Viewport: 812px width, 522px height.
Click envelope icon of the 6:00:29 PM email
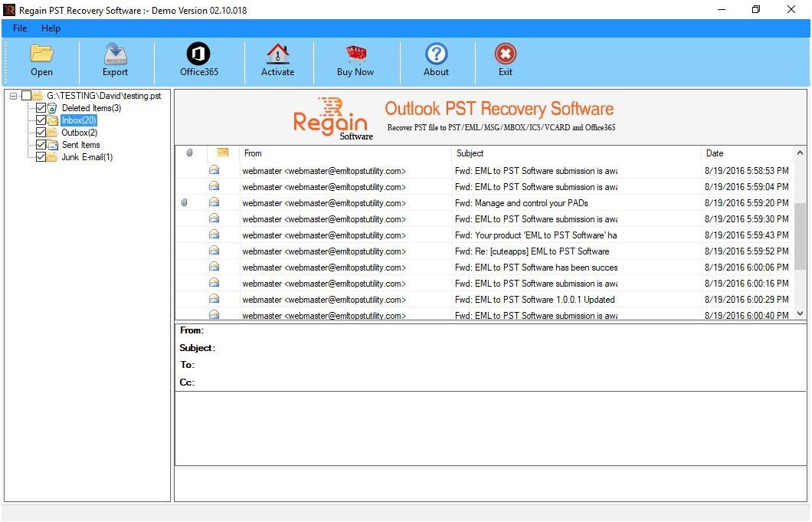[x=214, y=299]
